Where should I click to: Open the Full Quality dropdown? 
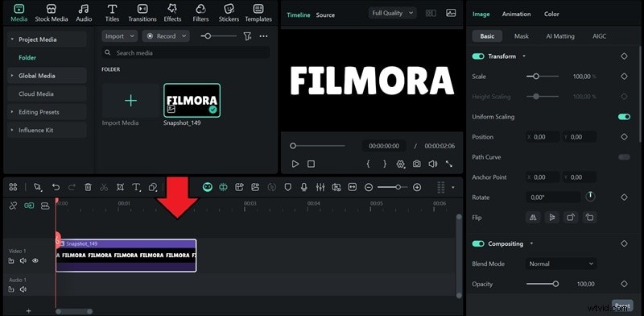393,13
